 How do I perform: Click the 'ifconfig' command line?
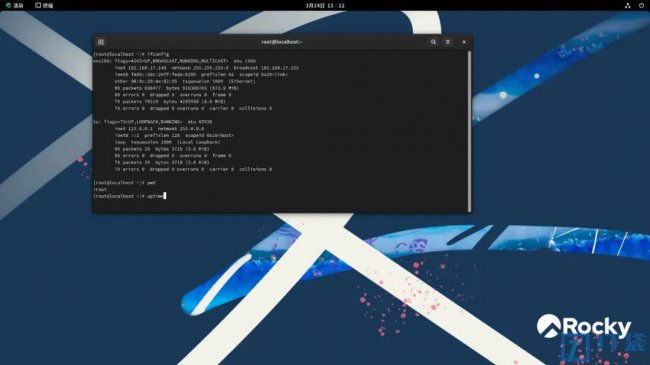coord(131,54)
